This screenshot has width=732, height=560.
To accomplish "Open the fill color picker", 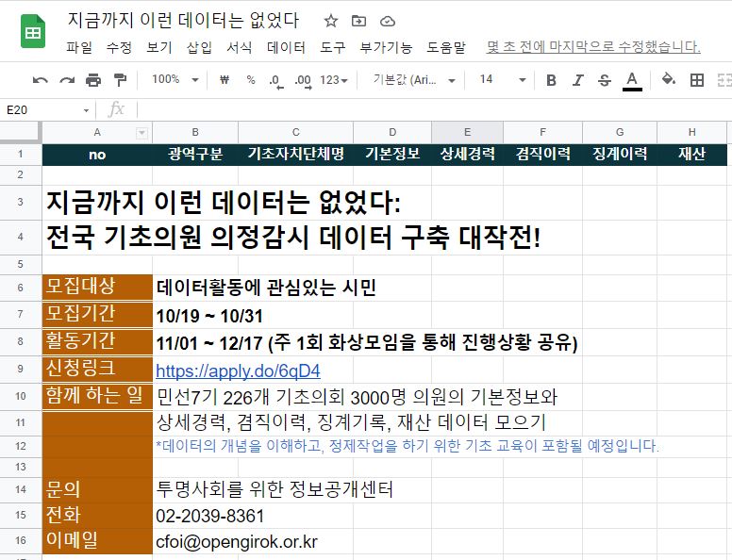I will (669, 79).
